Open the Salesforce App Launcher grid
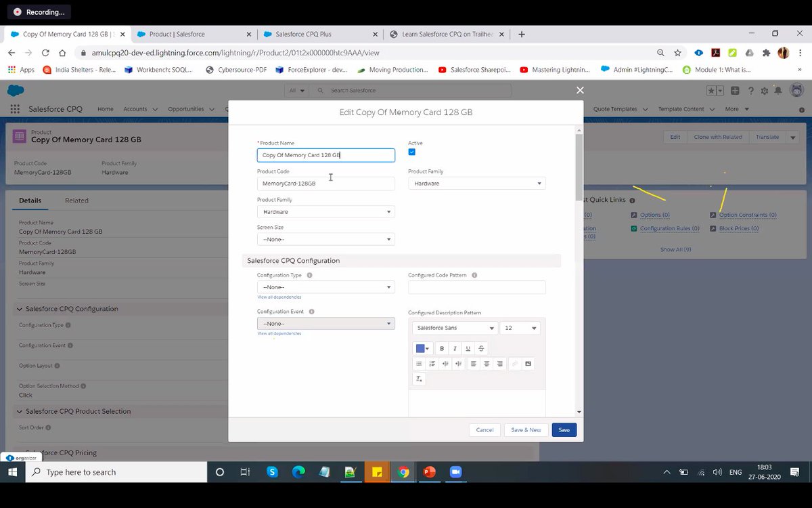The image size is (812, 508). coord(15,109)
